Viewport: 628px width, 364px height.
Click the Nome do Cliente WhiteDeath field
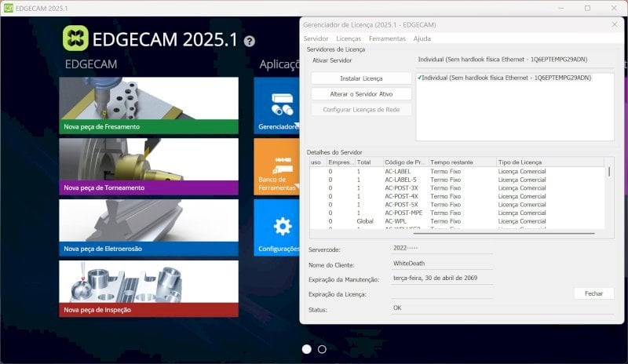(442, 264)
